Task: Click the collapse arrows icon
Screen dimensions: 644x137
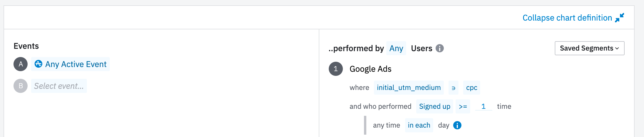Action: click(619, 18)
